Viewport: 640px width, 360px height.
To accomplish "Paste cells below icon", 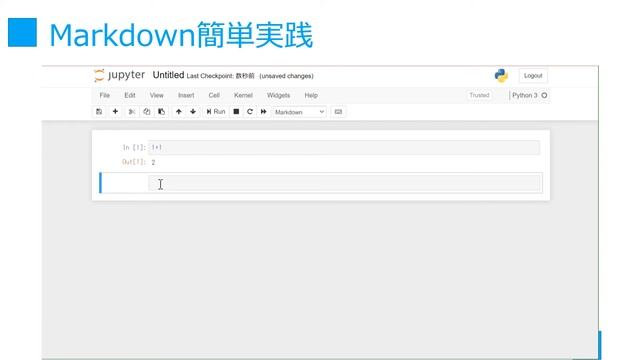I will coord(162,111).
